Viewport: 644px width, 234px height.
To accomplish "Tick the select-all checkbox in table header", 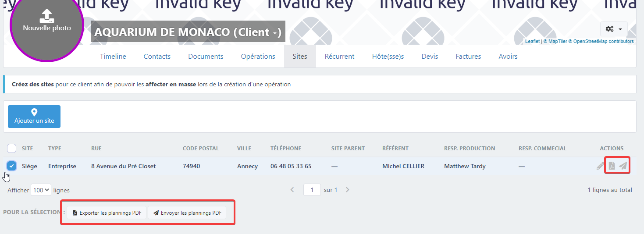I will point(12,148).
